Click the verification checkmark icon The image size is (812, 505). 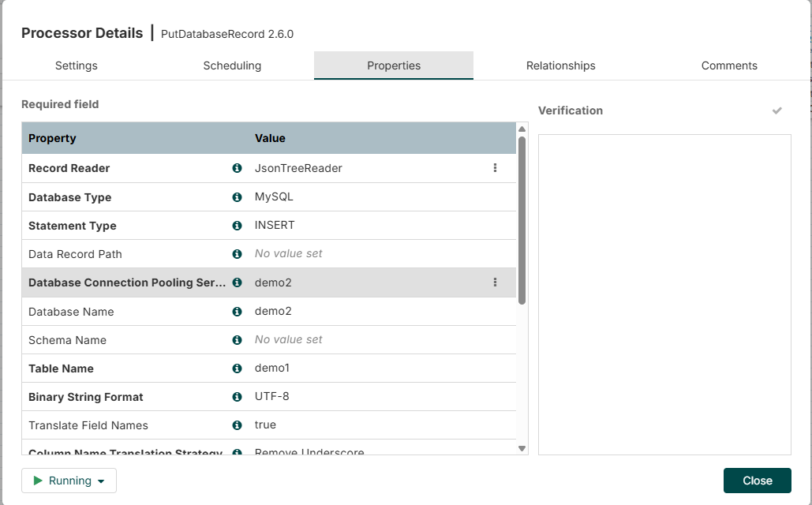point(777,110)
